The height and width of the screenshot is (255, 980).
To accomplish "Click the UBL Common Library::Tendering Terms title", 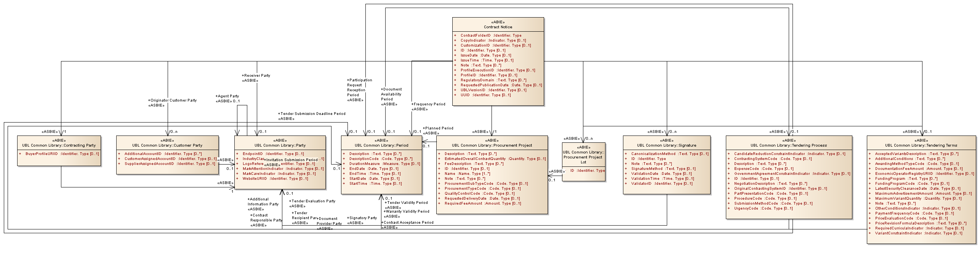I will [x=921, y=145].
